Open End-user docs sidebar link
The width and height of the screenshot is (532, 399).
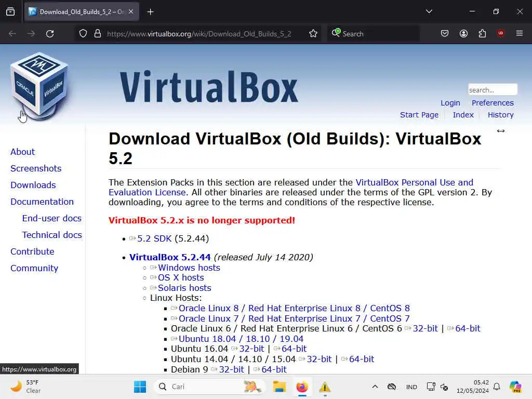pyautogui.click(x=52, y=218)
